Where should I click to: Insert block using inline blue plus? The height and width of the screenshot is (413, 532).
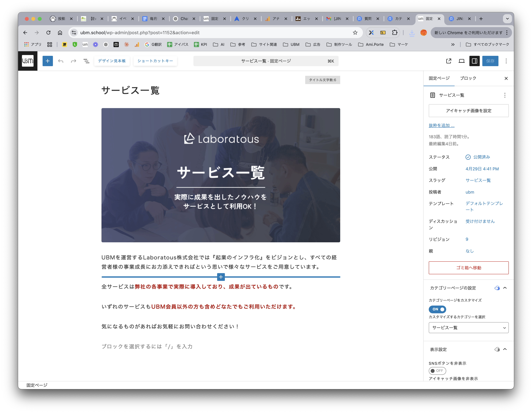click(221, 277)
